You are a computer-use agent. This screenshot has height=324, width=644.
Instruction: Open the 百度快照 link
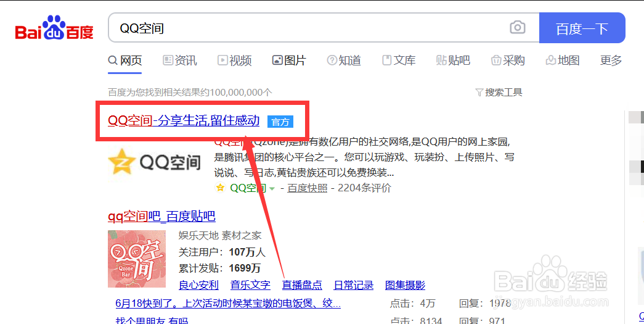pos(308,188)
